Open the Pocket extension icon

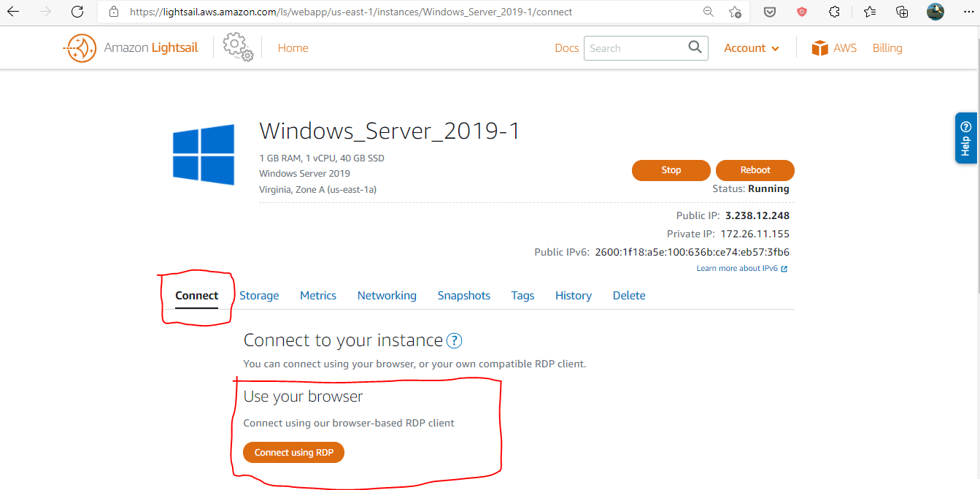coord(769,12)
